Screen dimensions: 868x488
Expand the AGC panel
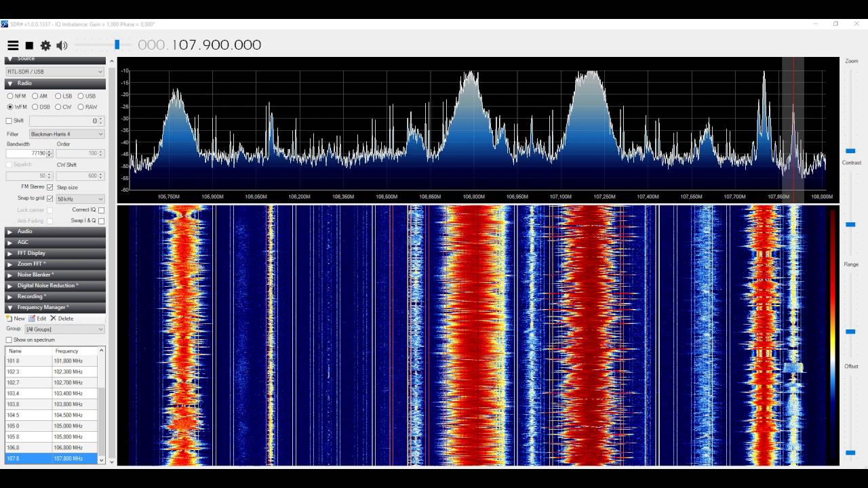55,243
